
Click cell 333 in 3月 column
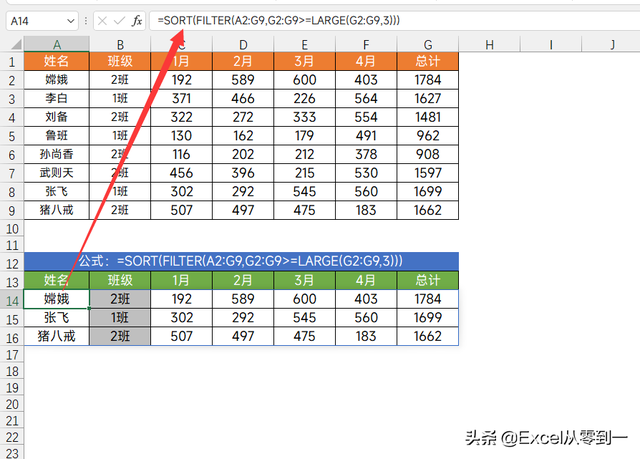click(x=304, y=117)
